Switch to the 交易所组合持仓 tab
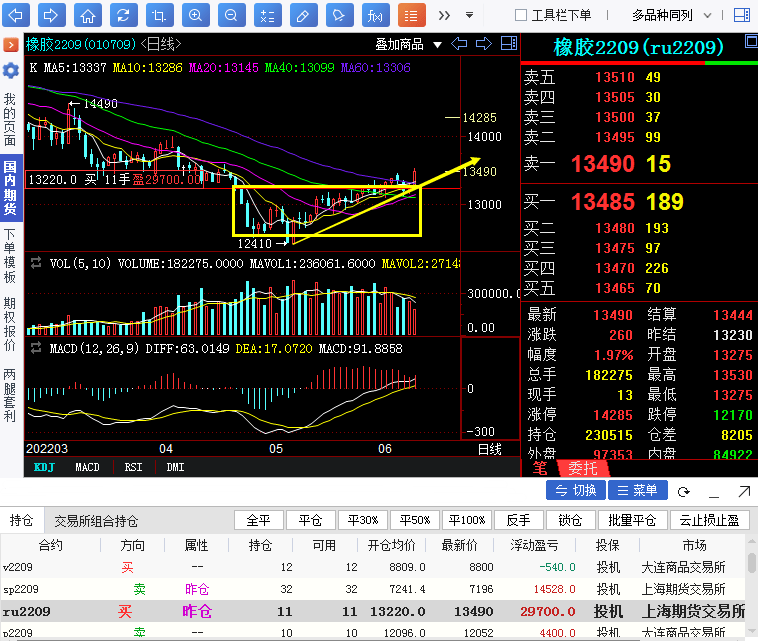The height and width of the screenshot is (641, 758). tap(96, 521)
